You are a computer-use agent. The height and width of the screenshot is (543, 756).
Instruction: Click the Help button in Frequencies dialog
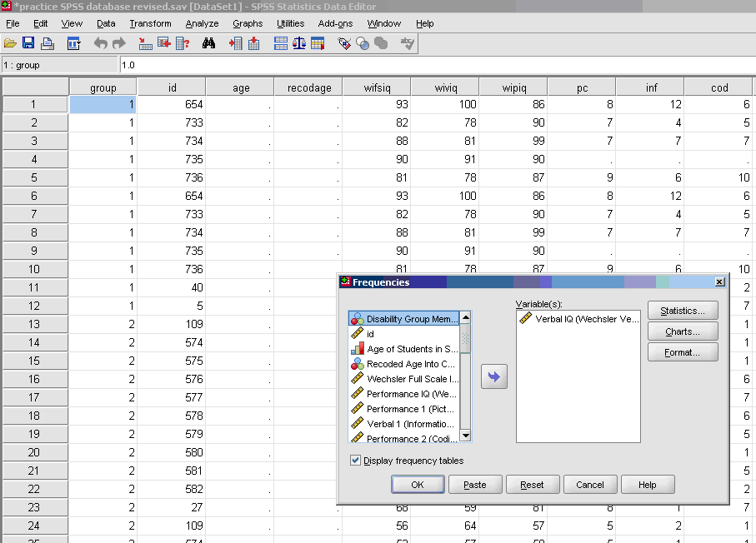(x=648, y=485)
